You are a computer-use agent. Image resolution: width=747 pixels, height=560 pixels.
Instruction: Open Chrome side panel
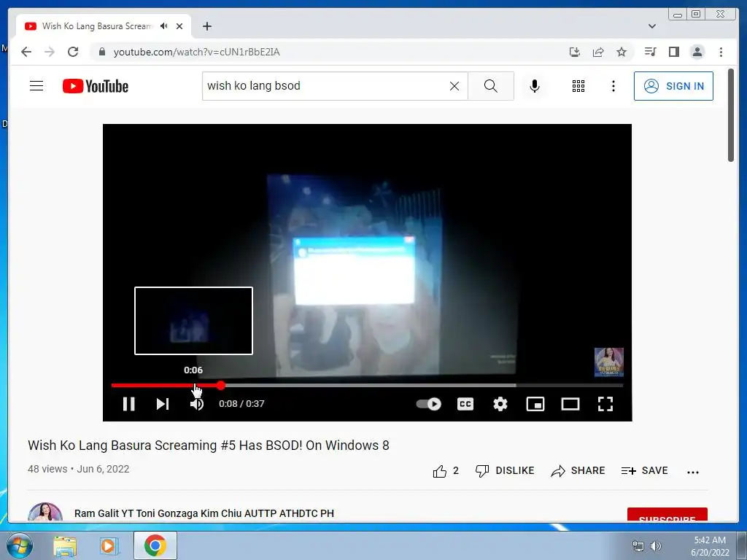(673, 52)
